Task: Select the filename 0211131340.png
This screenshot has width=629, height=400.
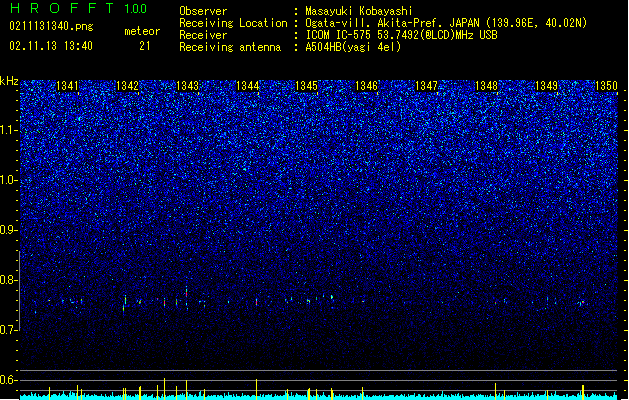Action: point(51,26)
